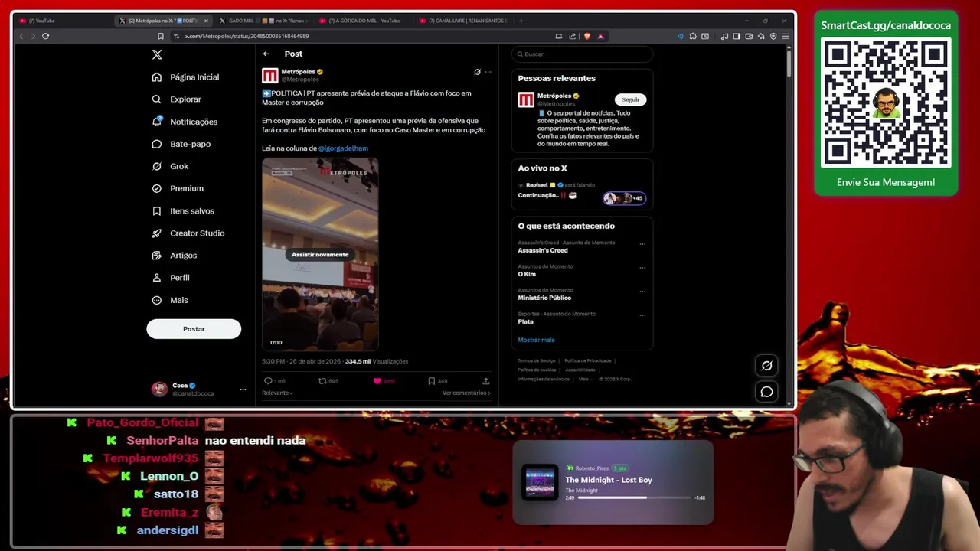Open Explorar search page
The width and height of the screenshot is (980, 551).
click(177, 99)
